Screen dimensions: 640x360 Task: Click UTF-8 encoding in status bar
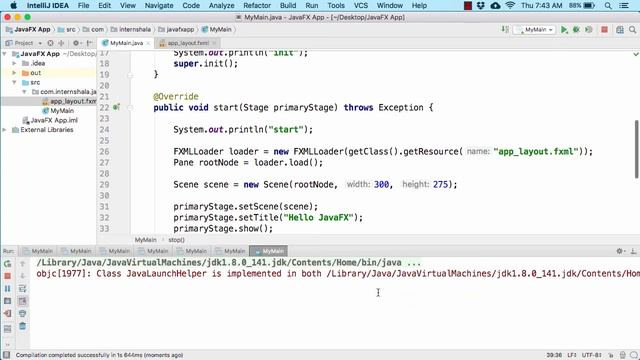coord(591,355)
